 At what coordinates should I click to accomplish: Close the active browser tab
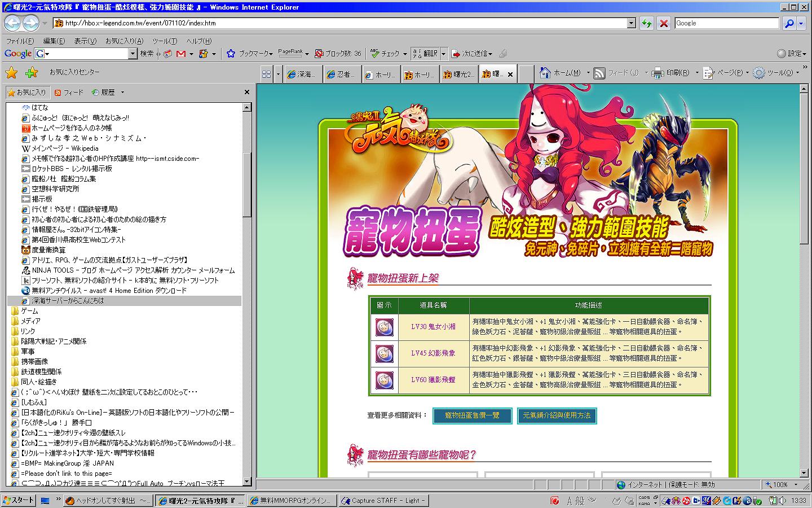tap(510, 74)
